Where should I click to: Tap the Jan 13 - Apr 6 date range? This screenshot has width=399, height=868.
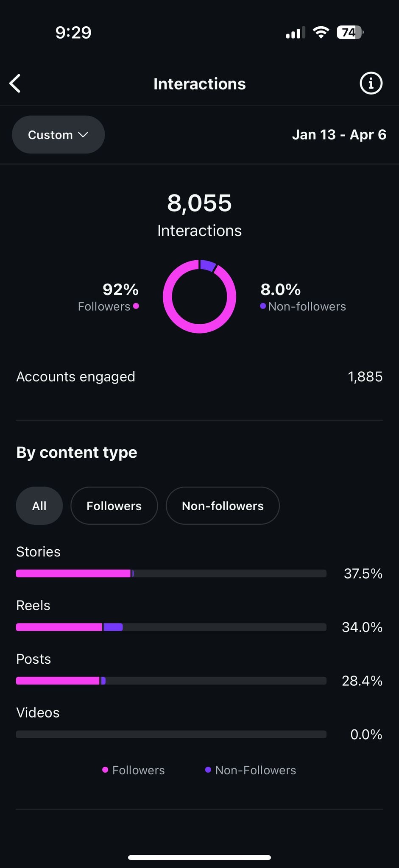(339, 135)
